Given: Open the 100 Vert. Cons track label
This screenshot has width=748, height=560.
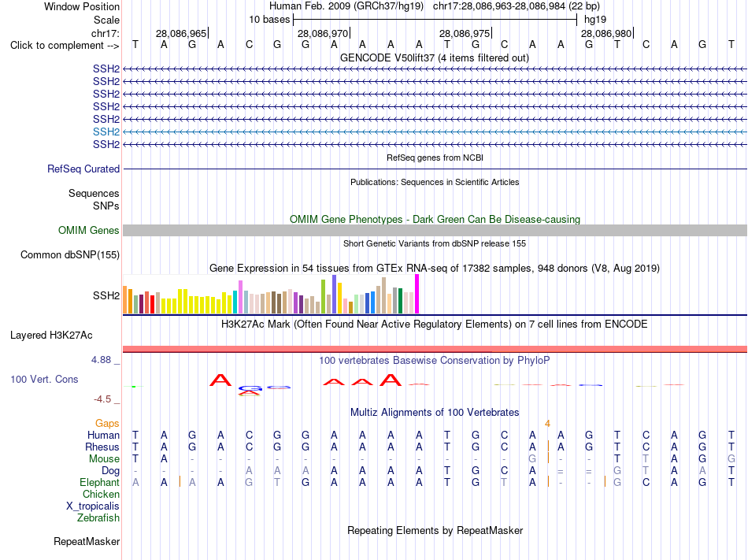Looking at the screenshot, I should tap(44, 379).
